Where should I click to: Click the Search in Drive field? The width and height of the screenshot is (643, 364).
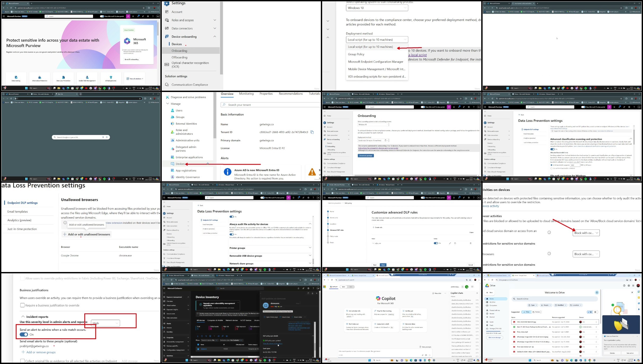coord(554,299)
